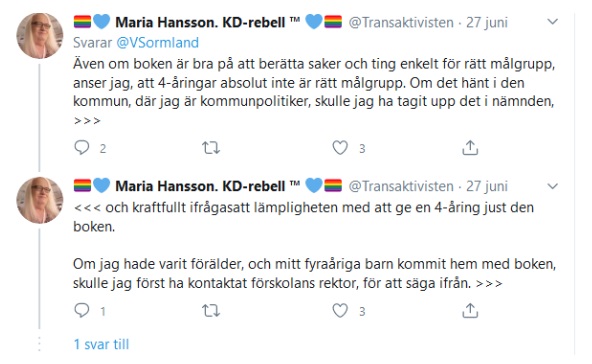Open the '27 juni' timestamp of first tweet
This screenshot has height=364, width=592.
point(487,23)
